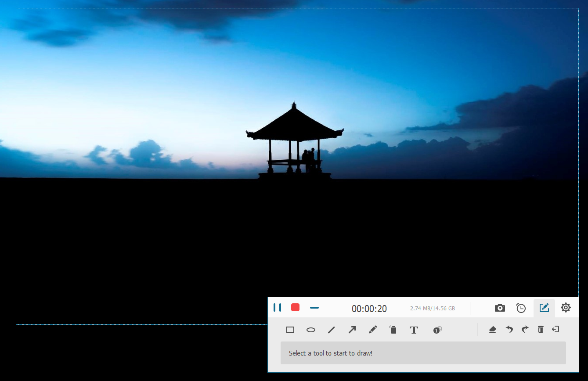The image size is (588, 381).
Task: Select the Ellipse drawing tool
Action: 311,330
